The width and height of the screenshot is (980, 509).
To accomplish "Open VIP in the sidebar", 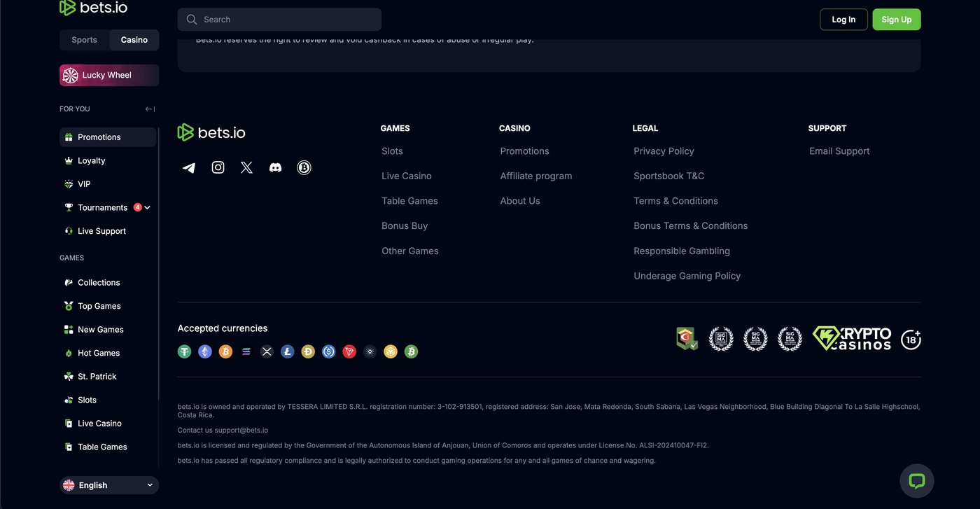I will point(108,184).
